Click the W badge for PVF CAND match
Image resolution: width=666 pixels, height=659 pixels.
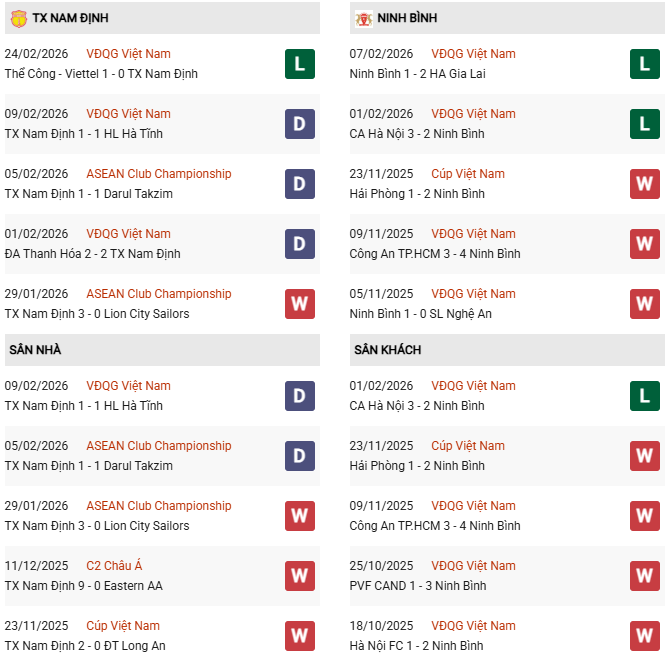pos(645,576)
